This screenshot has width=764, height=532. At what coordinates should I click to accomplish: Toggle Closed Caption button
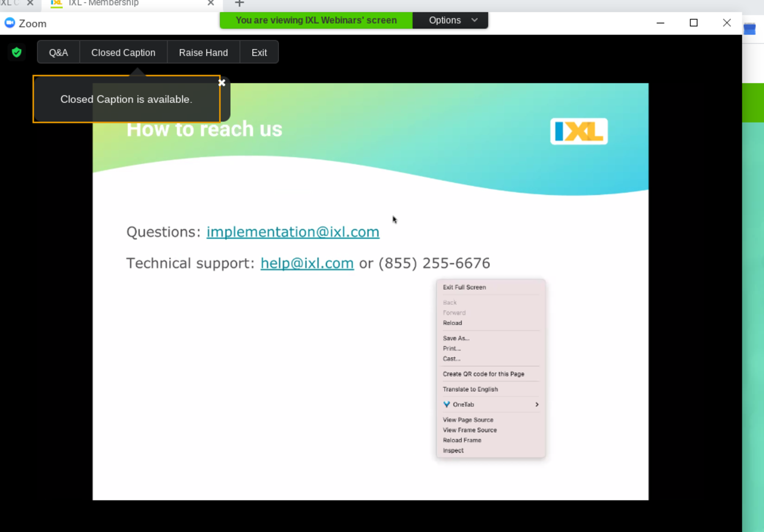(x=123, y=53)
